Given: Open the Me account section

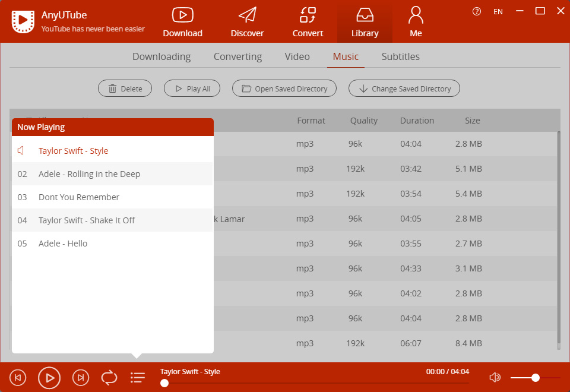Looking at the screenshot, I should [x=416, y=22].
